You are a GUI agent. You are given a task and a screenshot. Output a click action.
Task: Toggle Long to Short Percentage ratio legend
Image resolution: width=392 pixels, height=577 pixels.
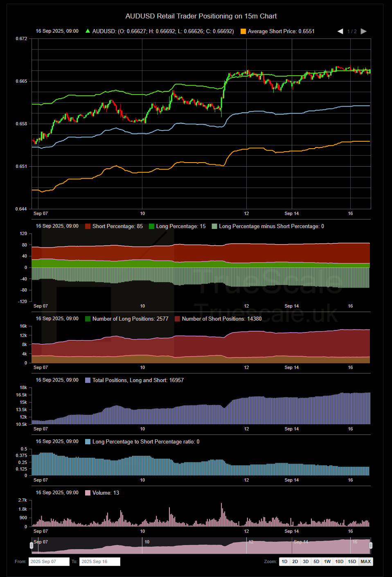click(x=88, y=442)
